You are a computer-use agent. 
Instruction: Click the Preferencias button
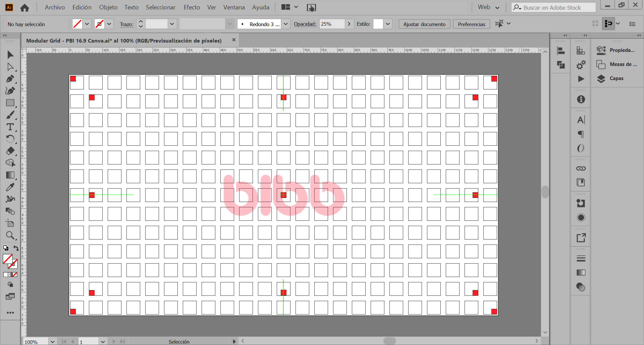[471, 24]
